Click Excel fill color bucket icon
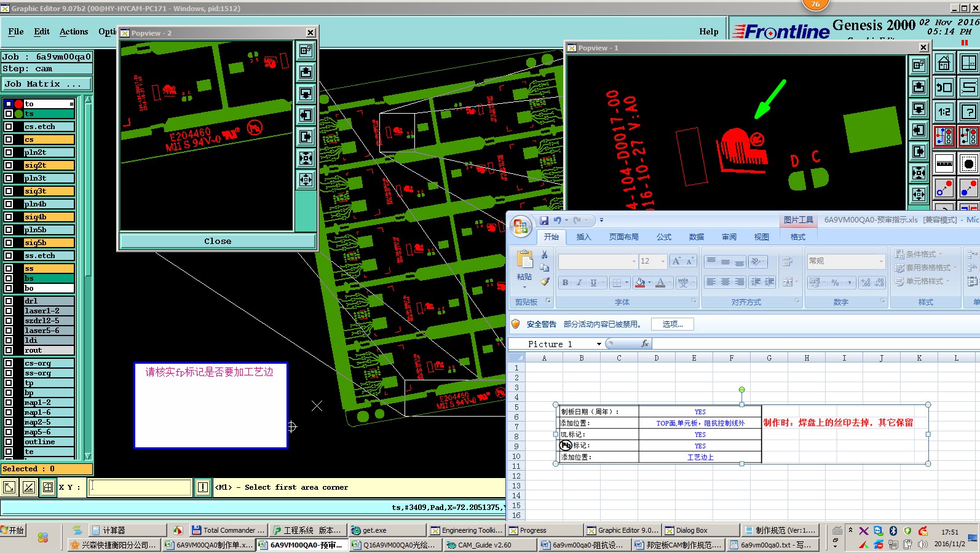The width and height of the screenshot is (980, 553). point(640,283)
